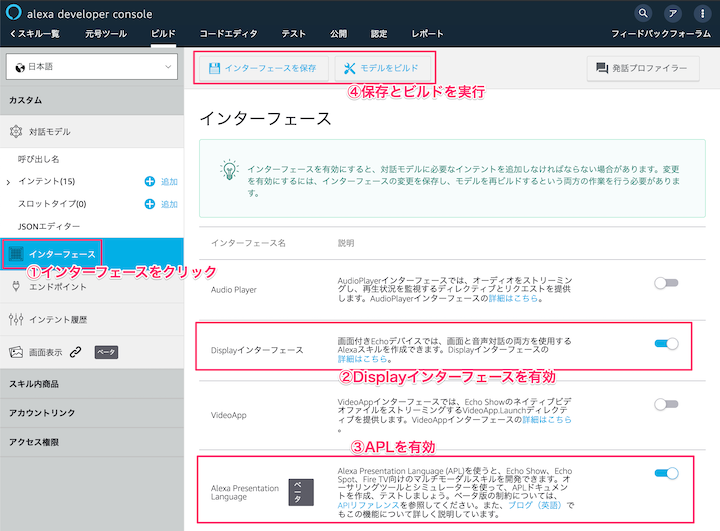Collapse the カスタム section header
The image size is (720, 531).
[92, 100]
